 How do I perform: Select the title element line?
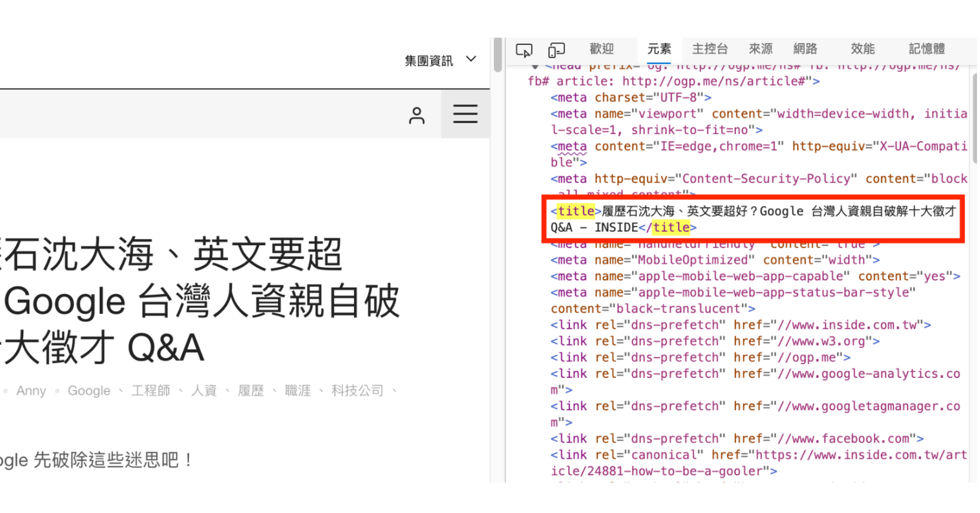(x=753, y=219)
